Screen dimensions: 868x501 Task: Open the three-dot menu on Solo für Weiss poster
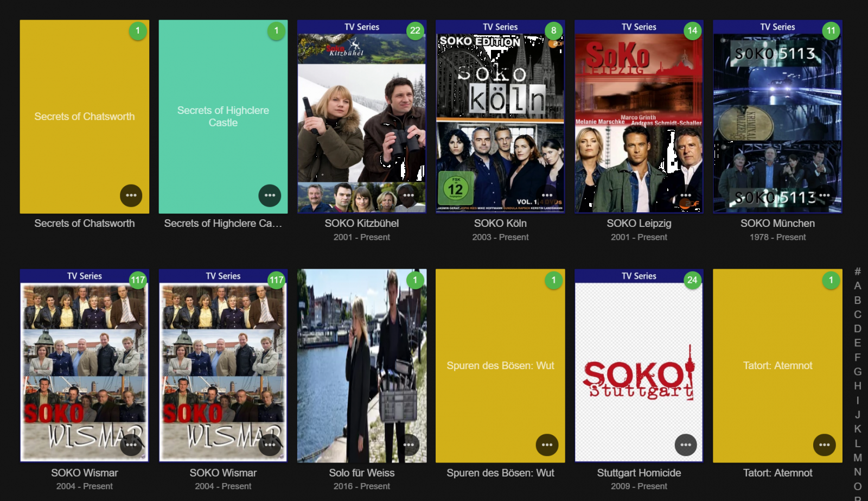pyautogui.click(x=409, y=445)
